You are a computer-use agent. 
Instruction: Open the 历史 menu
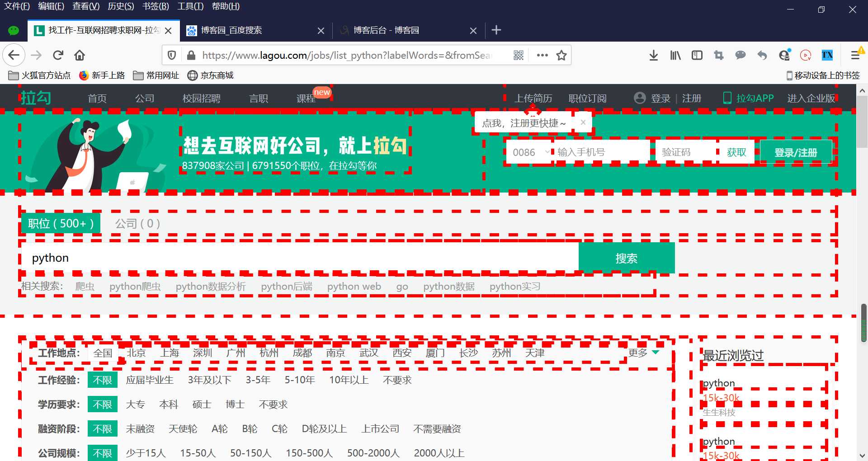coord(121,6)
